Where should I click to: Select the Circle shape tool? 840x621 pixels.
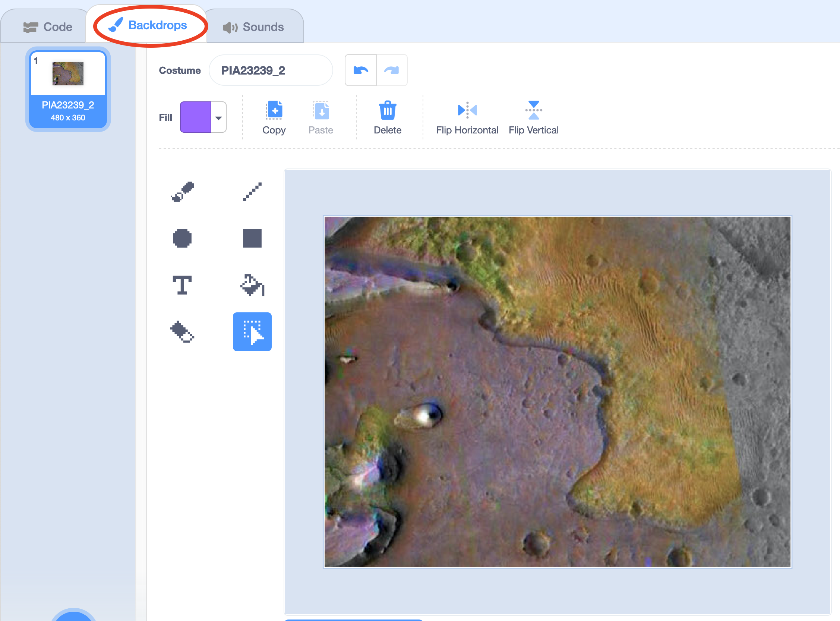pyautogui.click(x=181, y=238)
